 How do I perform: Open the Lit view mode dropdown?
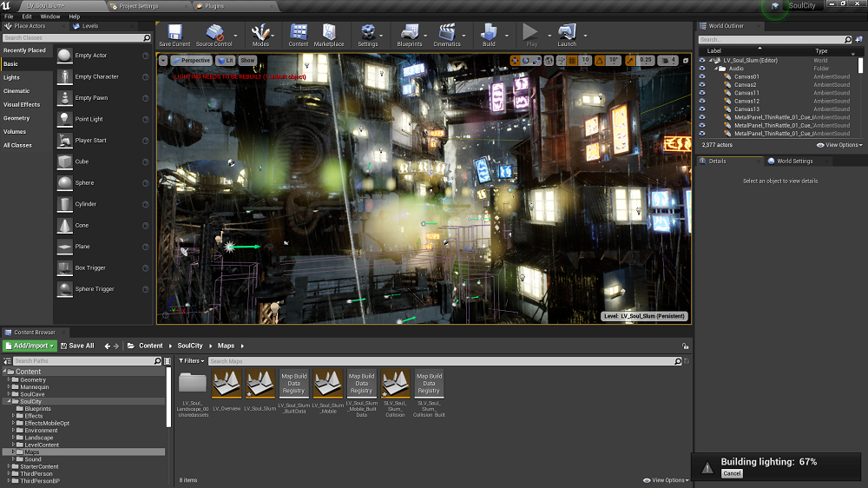(x=226, y=61)
